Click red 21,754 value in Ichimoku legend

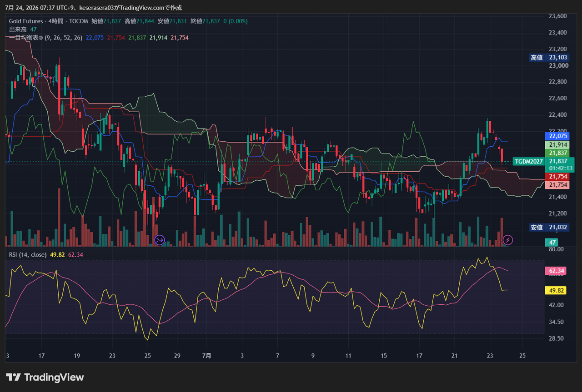pos(116,38)
